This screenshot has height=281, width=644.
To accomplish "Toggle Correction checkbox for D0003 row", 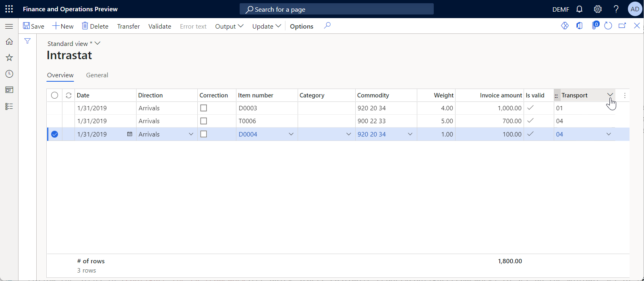I will click(x=203, y=108).
